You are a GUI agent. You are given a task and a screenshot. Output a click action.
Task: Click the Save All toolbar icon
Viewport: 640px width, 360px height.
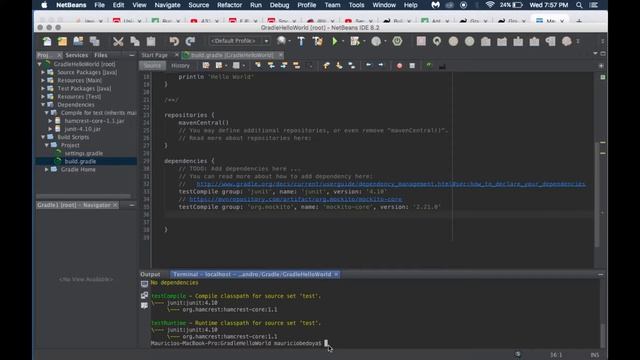95,41
